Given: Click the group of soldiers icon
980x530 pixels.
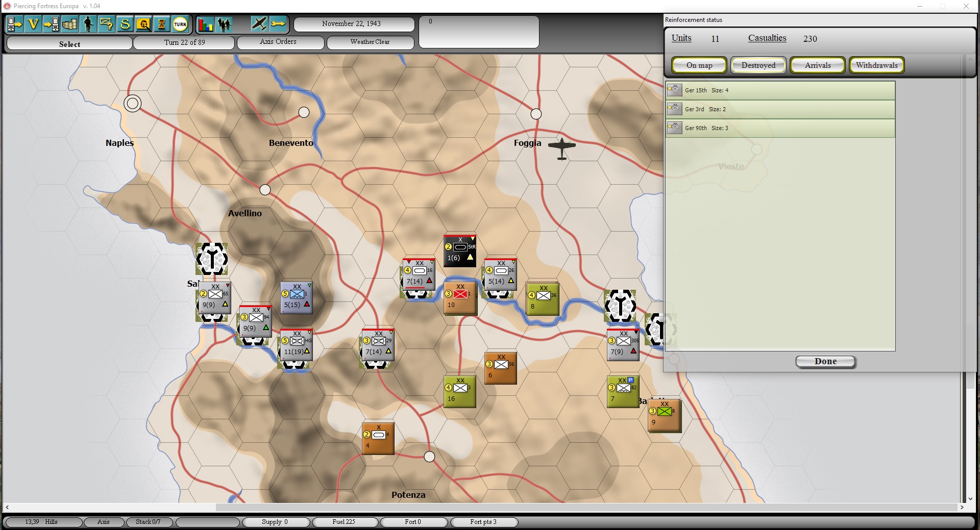Looking at the screenshot, I should (x=224, y=24).
